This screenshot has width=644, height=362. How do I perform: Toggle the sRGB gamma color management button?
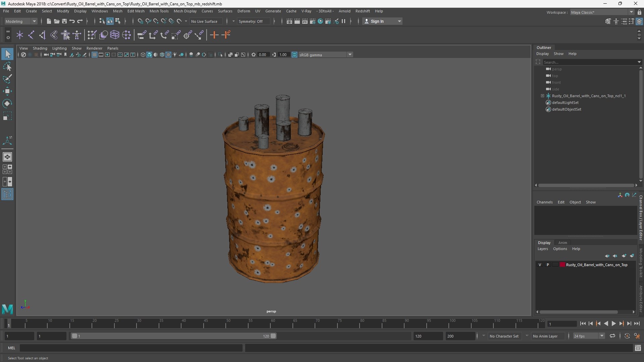click(x=294, y=55)
